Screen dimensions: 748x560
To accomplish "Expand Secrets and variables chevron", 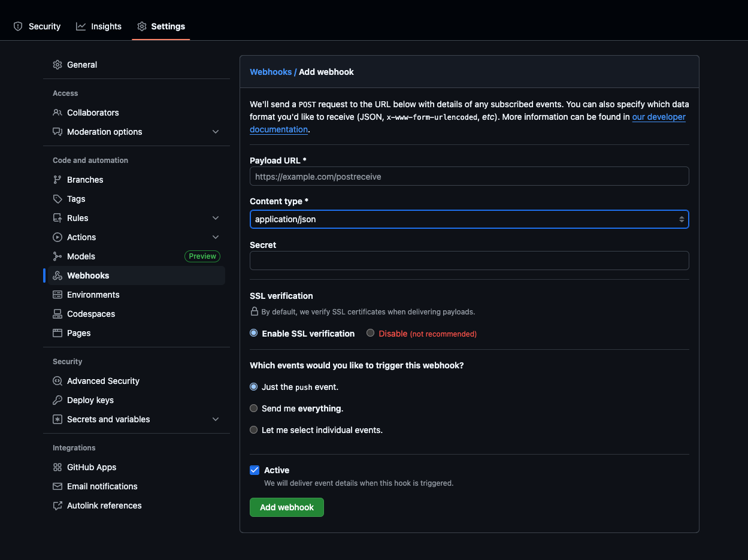I will click(x=216, y=419).
